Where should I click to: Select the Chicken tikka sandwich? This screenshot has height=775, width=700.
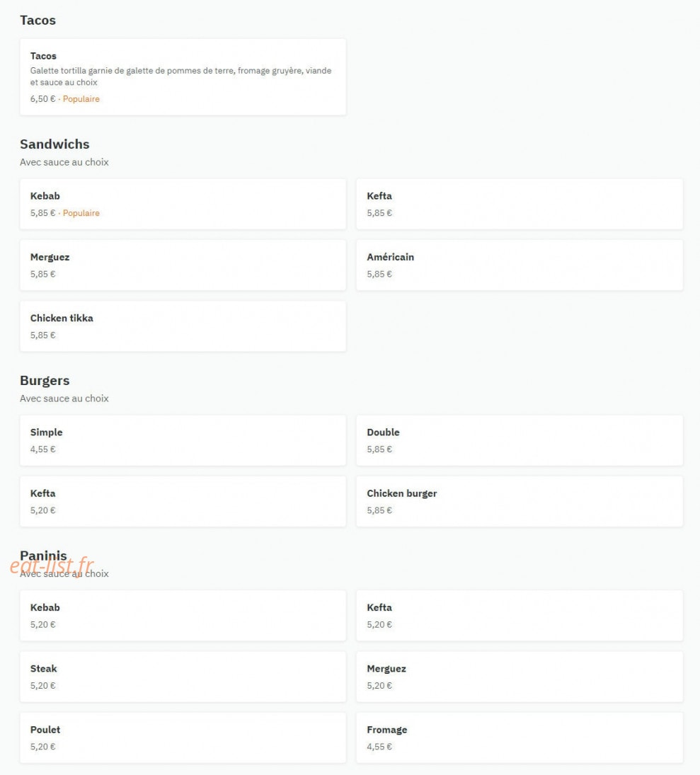pyautogui.click(x=183, y=326)
